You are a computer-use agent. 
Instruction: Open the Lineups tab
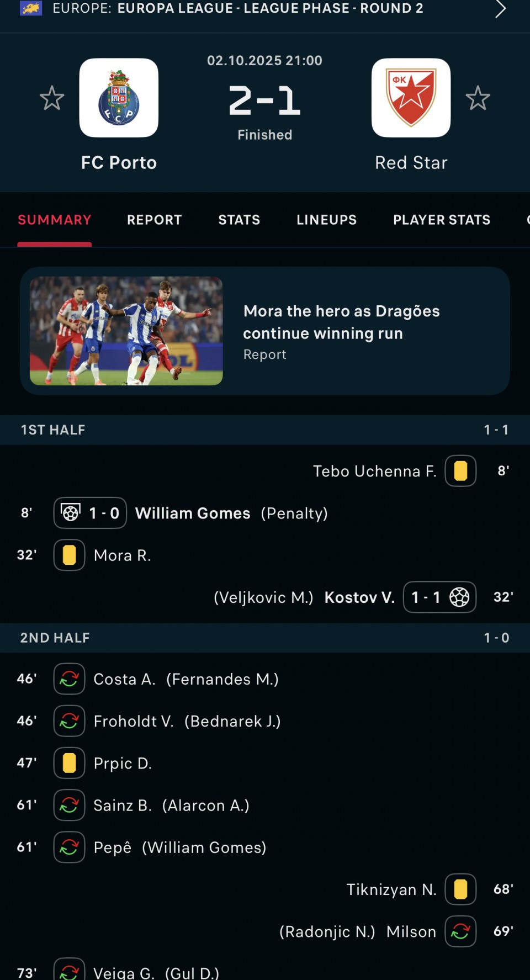click(x=326, y=220)
